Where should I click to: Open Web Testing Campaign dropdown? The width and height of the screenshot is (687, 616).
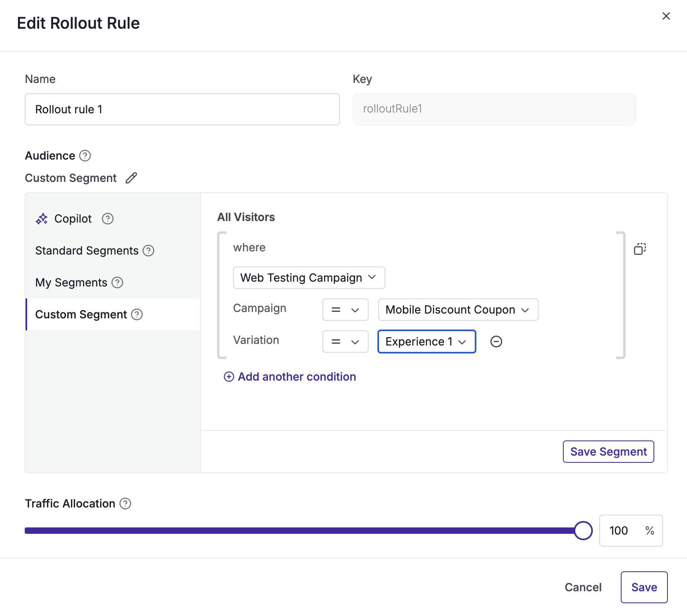coord(309,278)
